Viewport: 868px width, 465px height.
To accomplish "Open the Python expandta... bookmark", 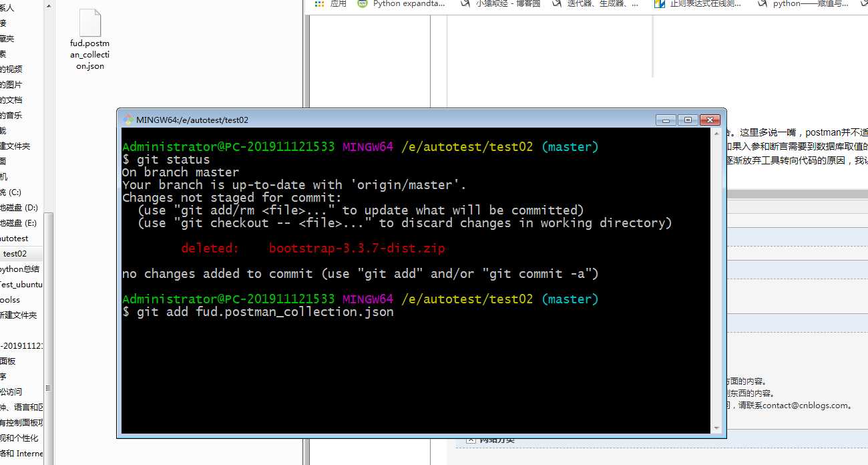I will pyautogui.click(x=401, y=4).
